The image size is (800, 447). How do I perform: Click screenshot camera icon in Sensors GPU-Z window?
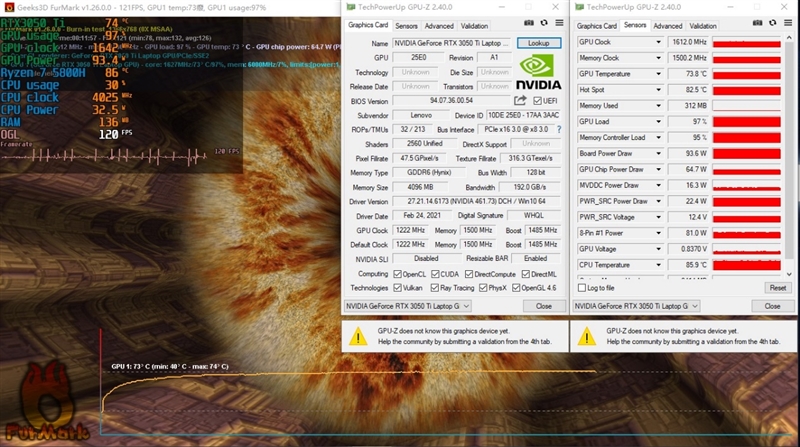click(757, 23)
